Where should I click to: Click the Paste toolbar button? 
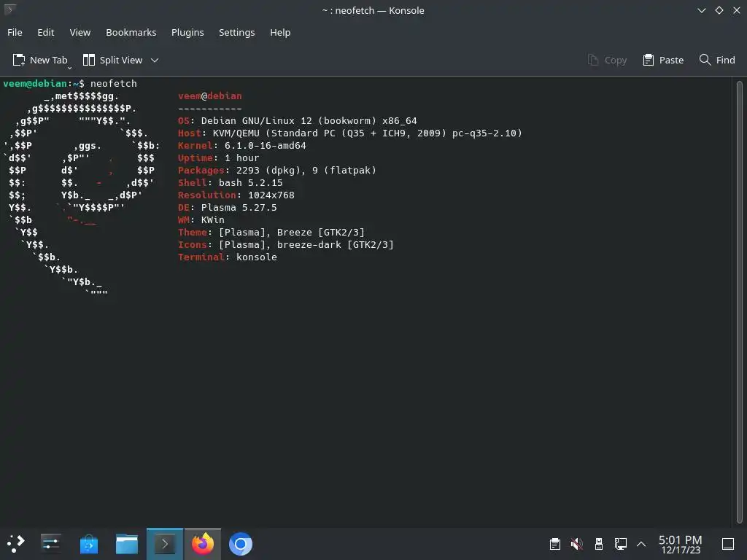pos(663,60)
